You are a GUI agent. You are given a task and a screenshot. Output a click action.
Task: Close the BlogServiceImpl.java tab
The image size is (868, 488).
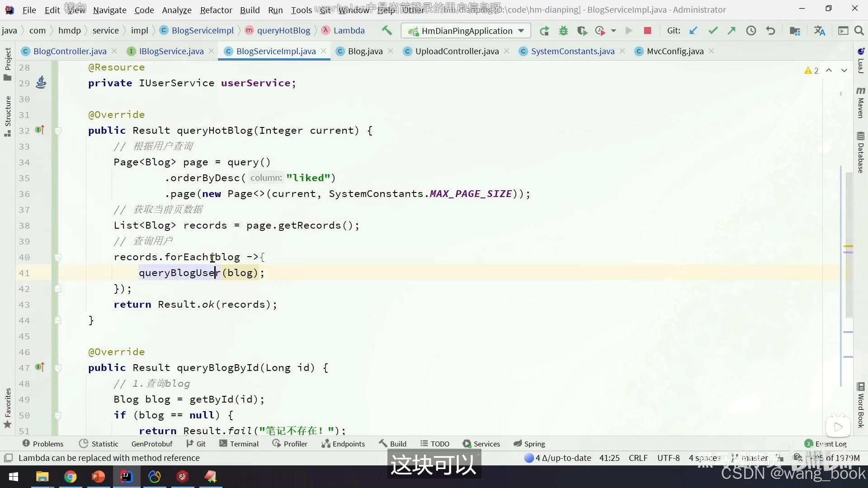point(324,51)
